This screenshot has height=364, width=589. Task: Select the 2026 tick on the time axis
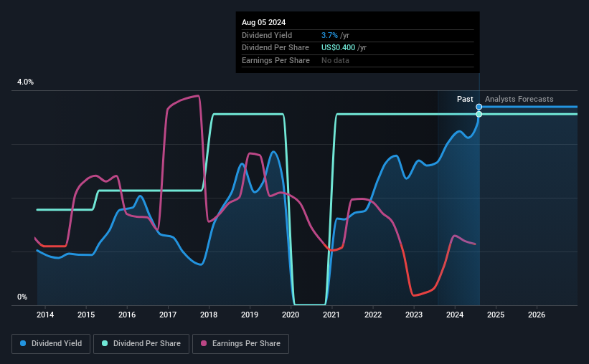(537, 315)
